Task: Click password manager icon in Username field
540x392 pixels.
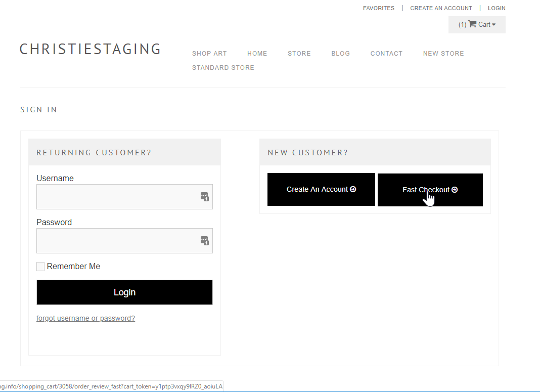Action: (x=204, y=197)
